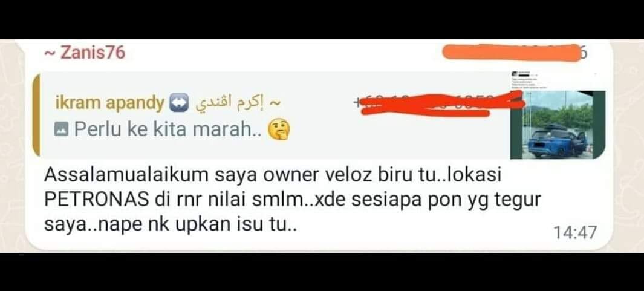
Task: Tap the post header text above the car photo
Action: tap(530, 81)
